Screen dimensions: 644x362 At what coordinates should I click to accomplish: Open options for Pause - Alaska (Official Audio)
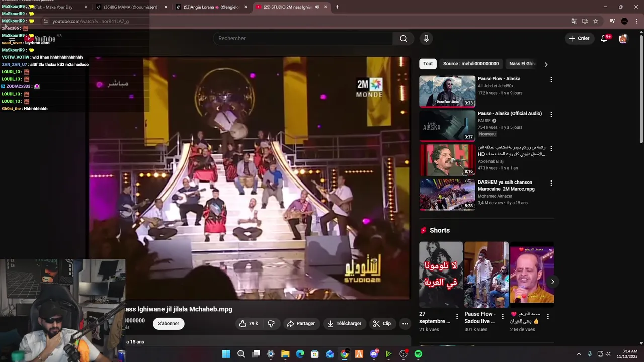click(551, 115)
